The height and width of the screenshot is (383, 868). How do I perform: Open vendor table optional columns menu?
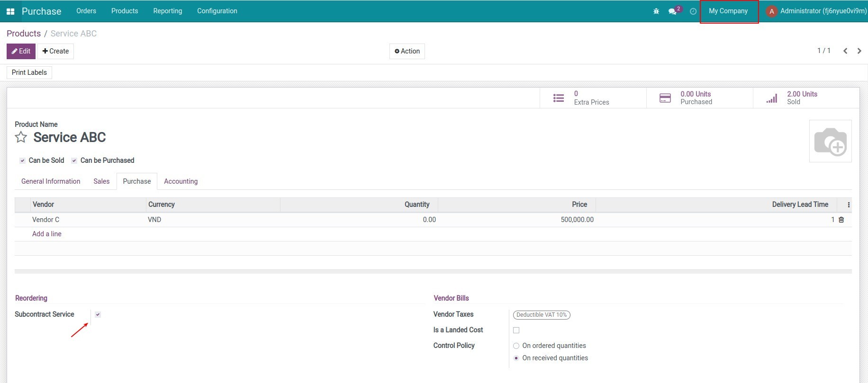coord(848,205)
